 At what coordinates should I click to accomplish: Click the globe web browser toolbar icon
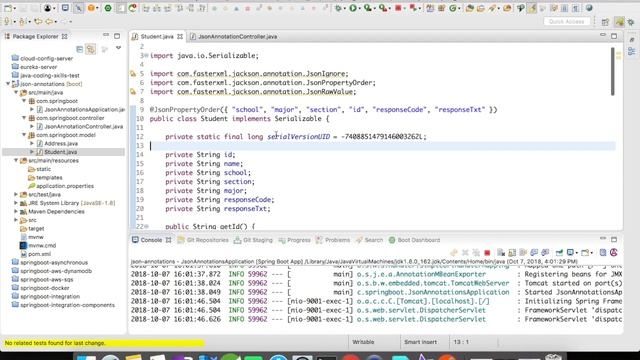click(x=589, y=8)
